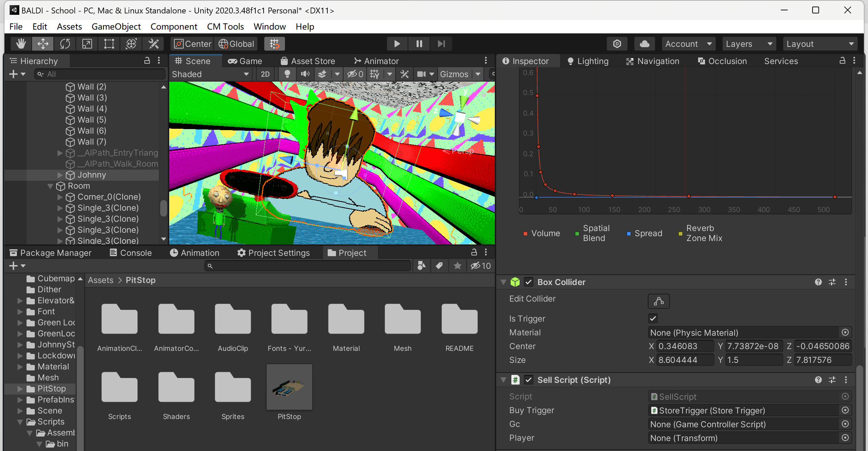This screenshot has width=868, height=451.
Task: Enable 2D view in the Scene toolbar
Action: pyautogui.click(x=265, y=74)
